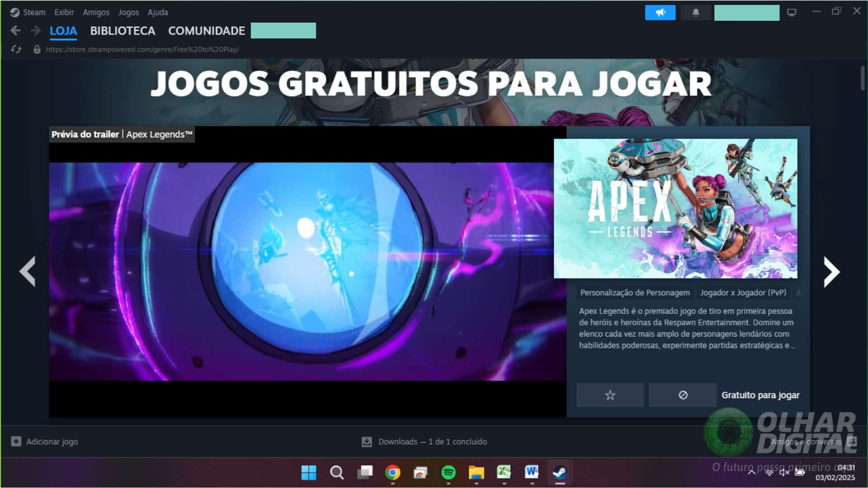Open the Windows Start menu
868x488 pixels.
tap(309, 473)
